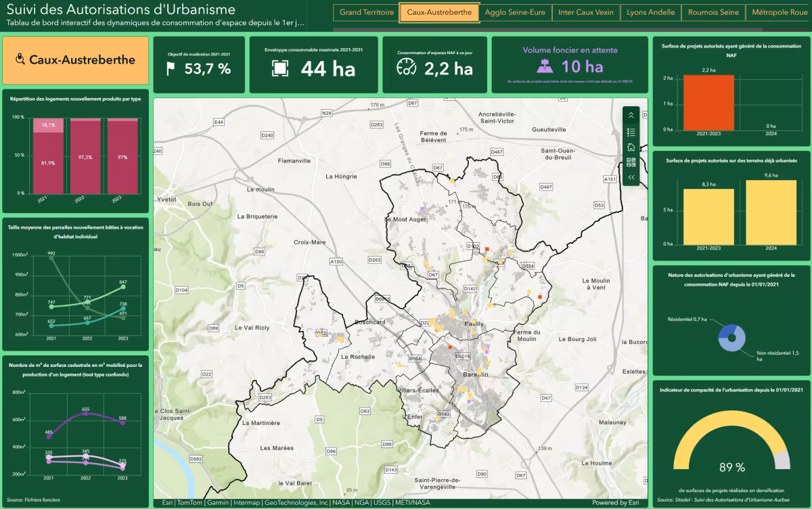Click the gauge icon beside 2,2 ha
The height and width of the screenshot is (509, 812).
tap(406, 68)
